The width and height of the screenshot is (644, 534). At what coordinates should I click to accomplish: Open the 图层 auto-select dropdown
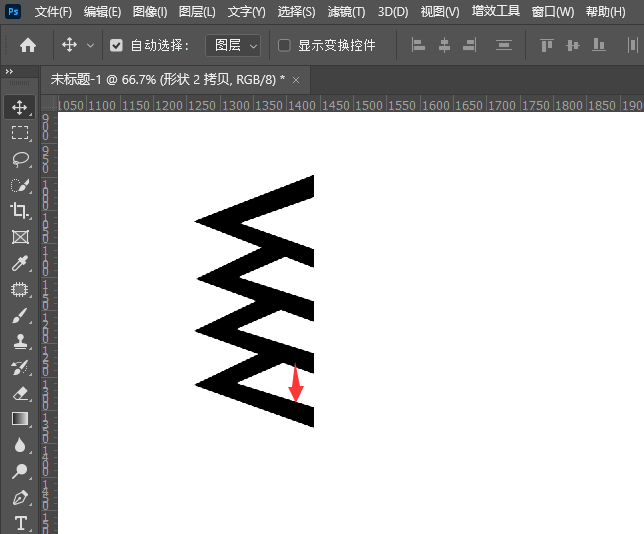pyautogui.click(x=233, y=45)
